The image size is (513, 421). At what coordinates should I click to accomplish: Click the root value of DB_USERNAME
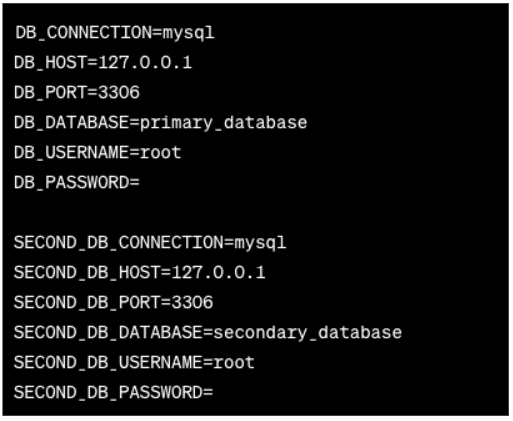160,153
